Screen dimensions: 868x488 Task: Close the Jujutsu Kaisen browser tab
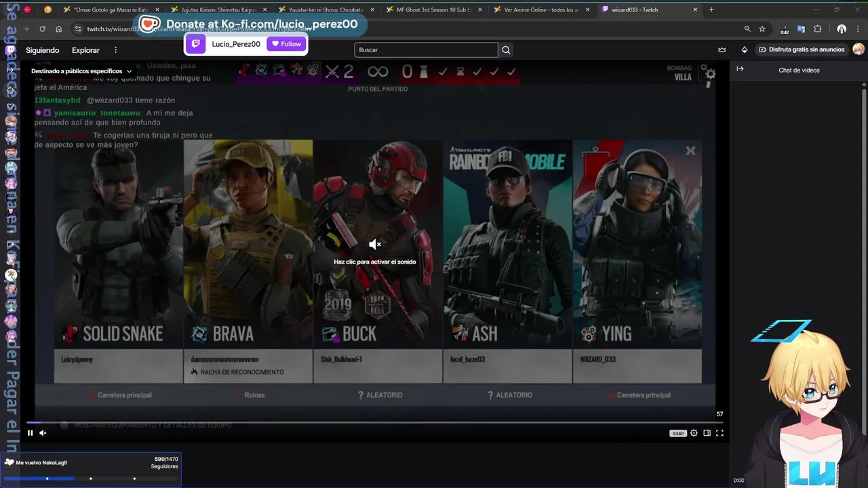pos(264,9)
